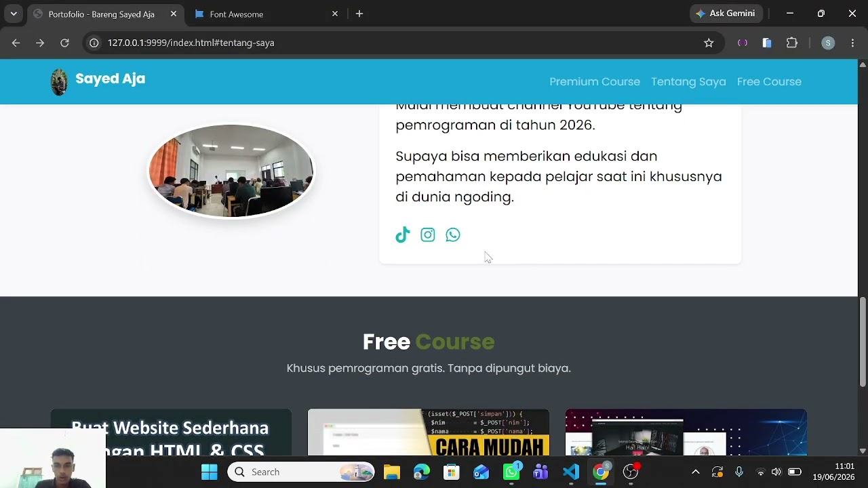Reload the current page
The height and width of the screenshot is (488, 868).
pos(64,43)
